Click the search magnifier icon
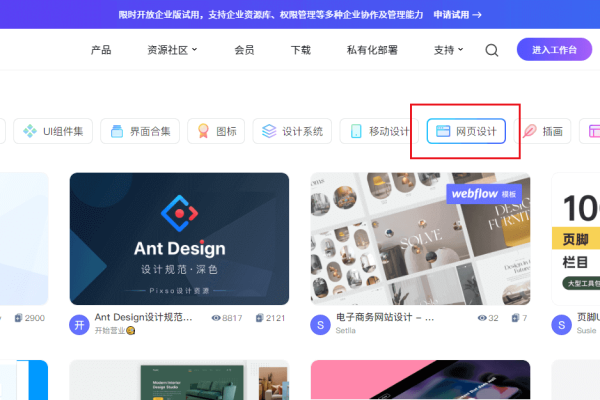 tap(492, 50)
